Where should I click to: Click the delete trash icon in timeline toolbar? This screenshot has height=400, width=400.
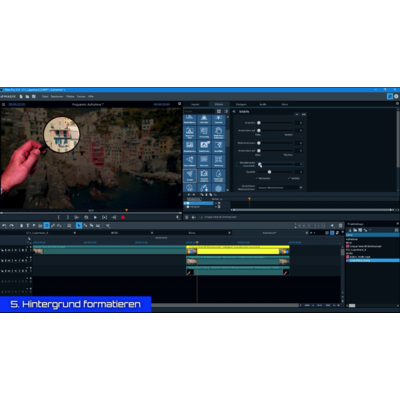[x=21, y=226]
